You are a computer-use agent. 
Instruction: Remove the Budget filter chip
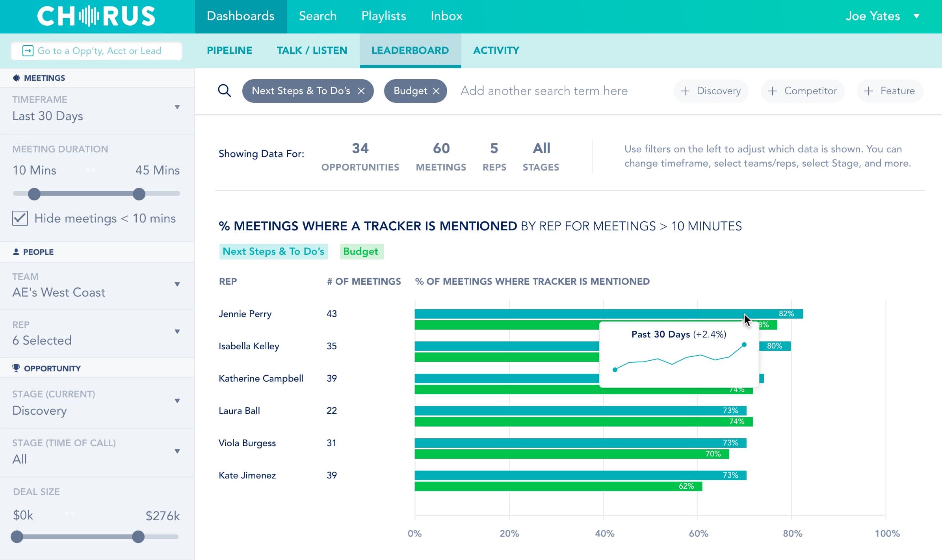pyautogui.click(x=436, y=91)
